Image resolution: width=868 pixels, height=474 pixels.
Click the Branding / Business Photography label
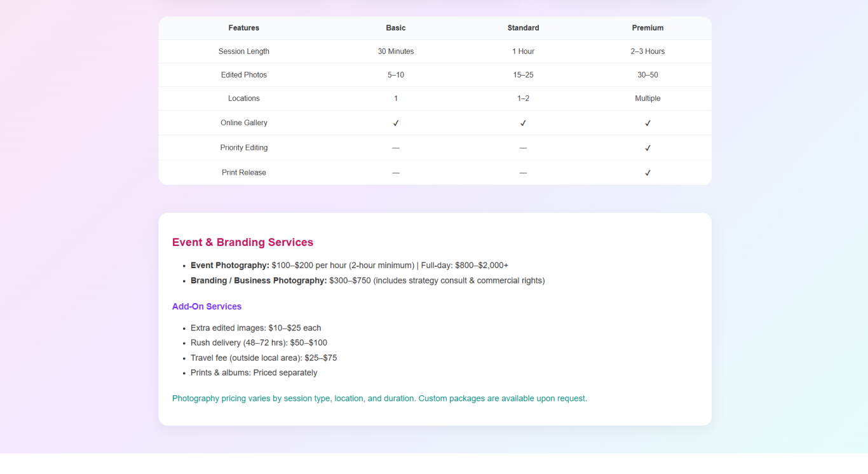pyautogui.click(x=259, y=281)
